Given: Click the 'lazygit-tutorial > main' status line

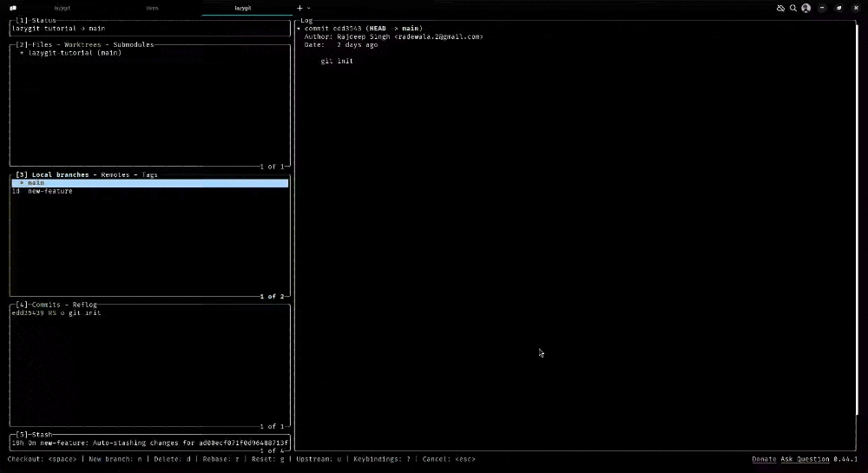Looking at the screenshot, I should pos(59,29).
